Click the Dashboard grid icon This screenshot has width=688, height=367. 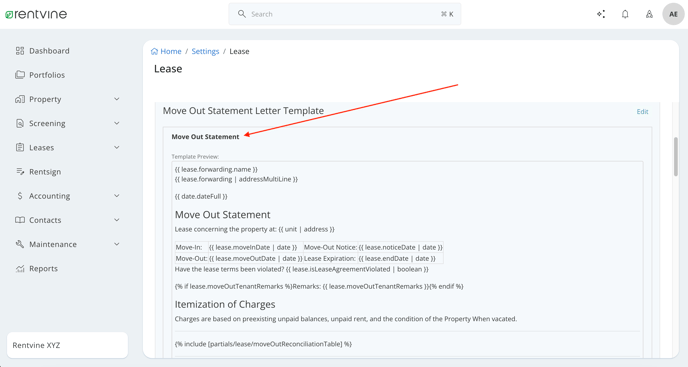pos(20,51)
